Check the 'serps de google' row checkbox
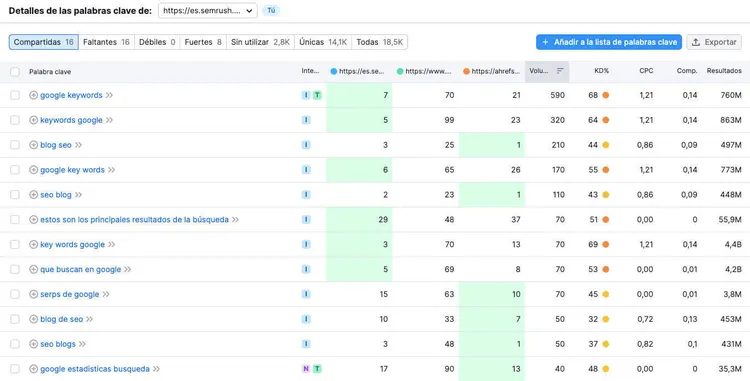This screenshot has height=381, width=750. pyautogui.click(x=15, y=294)
